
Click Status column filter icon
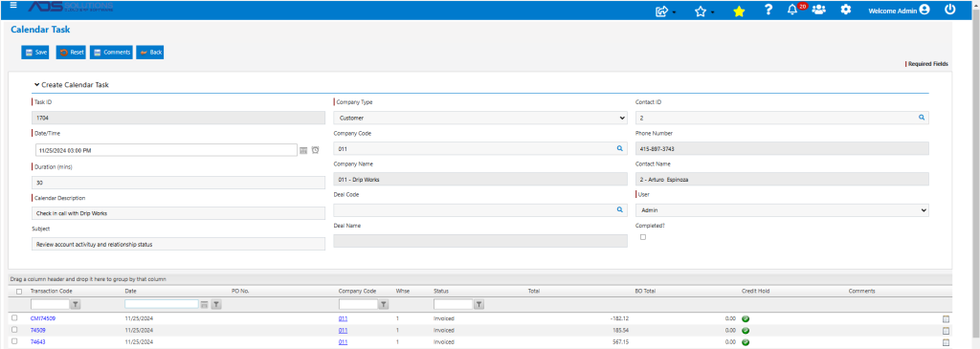(x=479, y=304)
